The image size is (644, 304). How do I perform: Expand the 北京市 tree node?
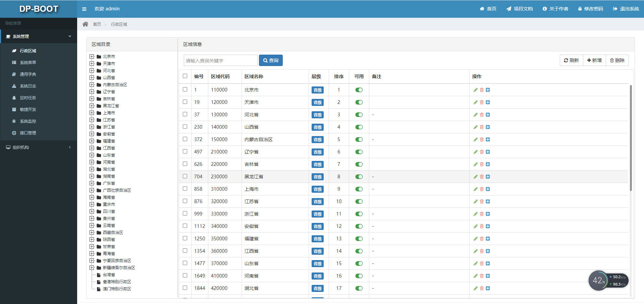[x=92, y=56]
